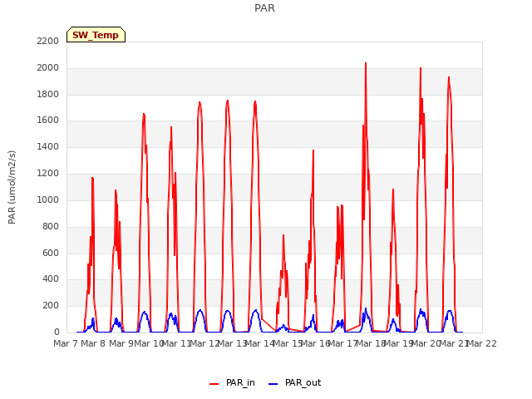Screen dimensions: 532x399
Task: Click the 2200 y-axis label
Action: tap(48, 41)
